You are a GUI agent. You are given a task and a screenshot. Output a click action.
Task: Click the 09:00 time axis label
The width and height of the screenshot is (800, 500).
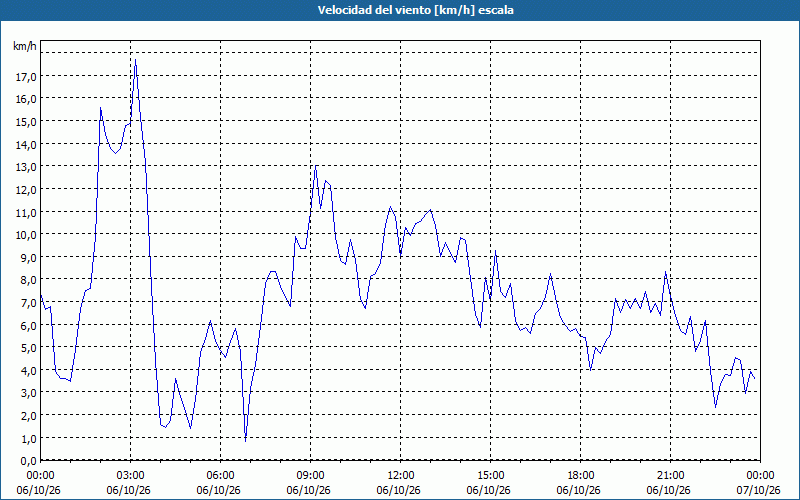pos(311,476)
